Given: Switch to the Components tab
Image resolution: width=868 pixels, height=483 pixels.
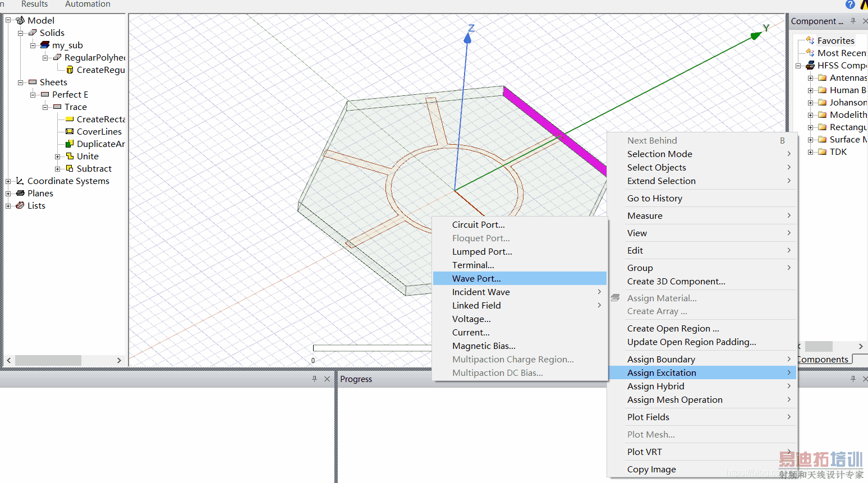Looking at the screenshot, I should (823, 359).
